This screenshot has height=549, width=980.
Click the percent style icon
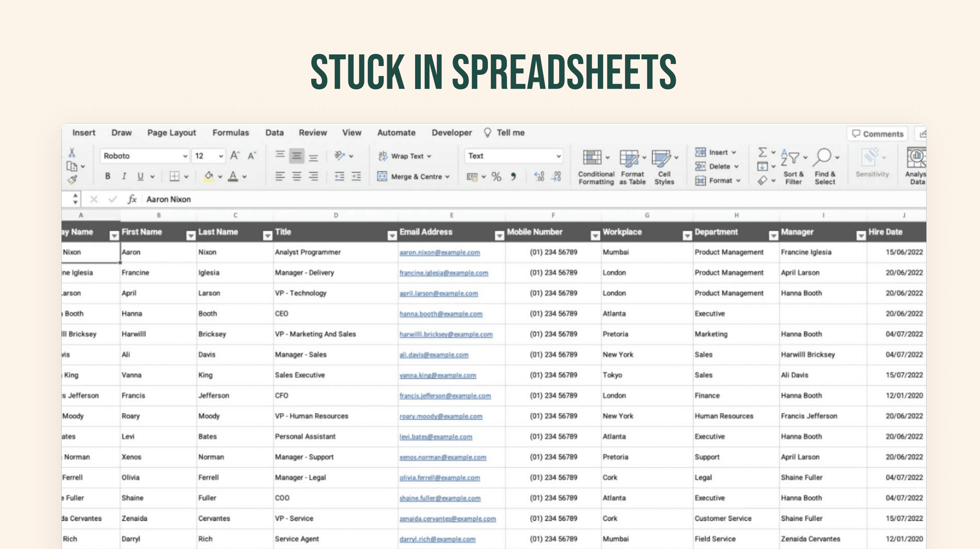coord(496,177)
